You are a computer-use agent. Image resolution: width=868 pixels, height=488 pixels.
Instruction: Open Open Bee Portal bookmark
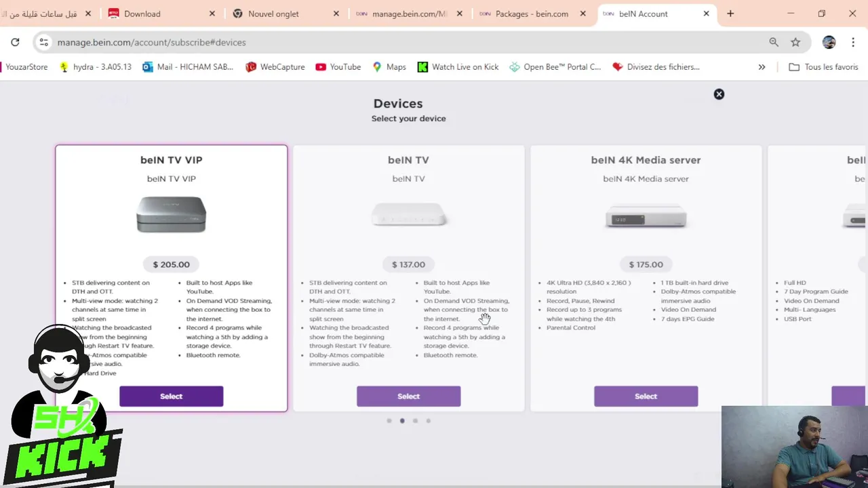coord(555,67)
